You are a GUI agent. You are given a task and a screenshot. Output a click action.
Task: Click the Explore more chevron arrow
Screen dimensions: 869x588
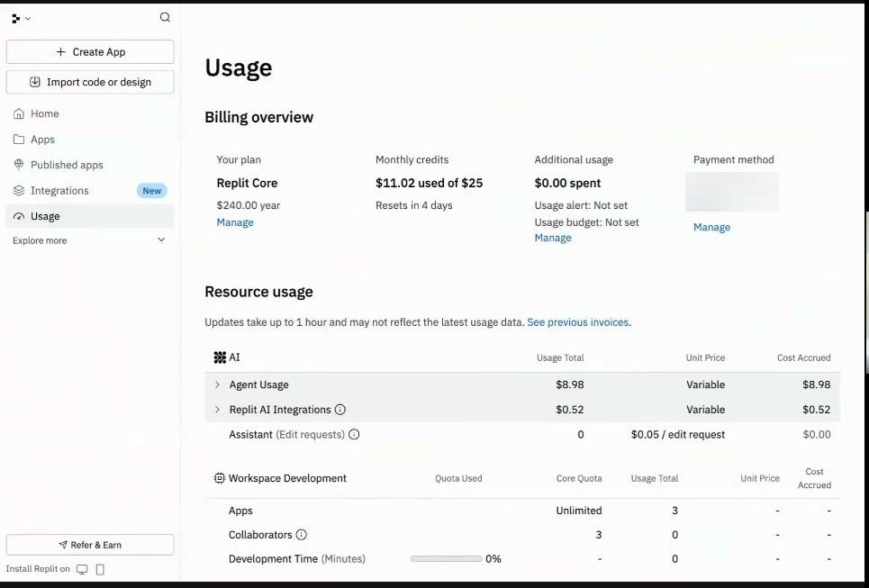(x=161, y=240)
